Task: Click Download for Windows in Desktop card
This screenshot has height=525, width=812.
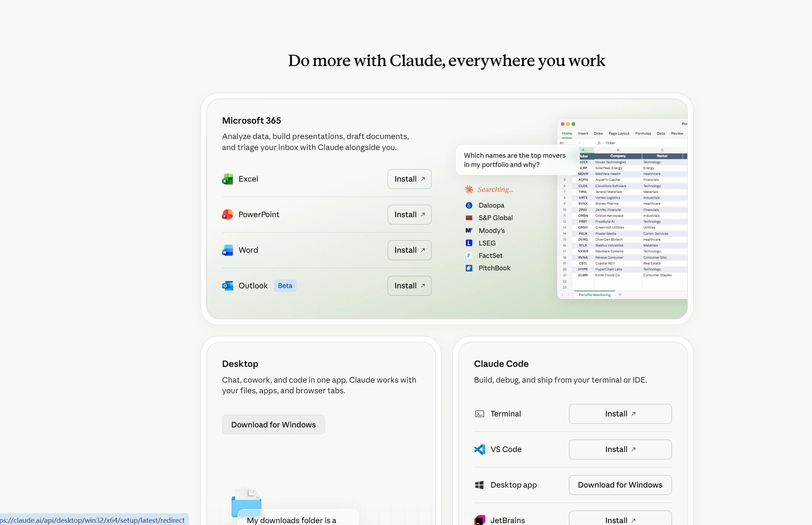Action: 273,424
